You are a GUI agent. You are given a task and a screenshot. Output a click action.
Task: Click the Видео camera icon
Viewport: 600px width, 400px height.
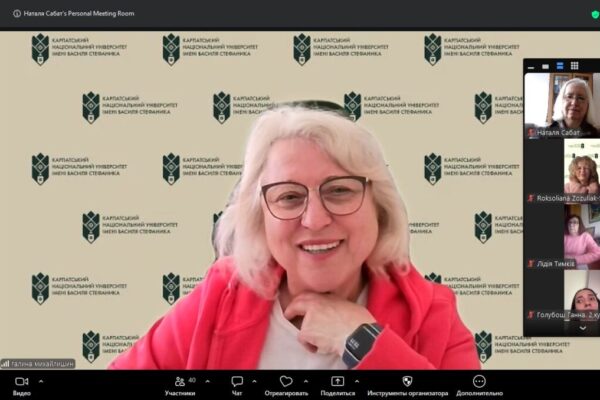click(21, 381)
